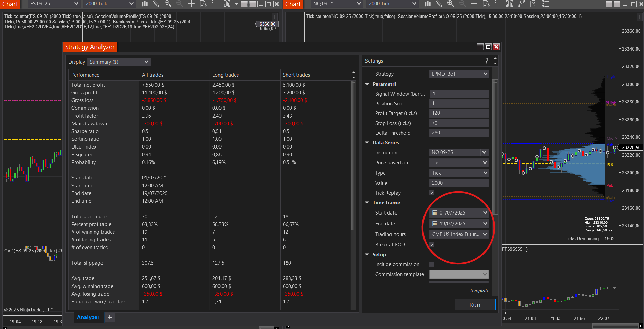Viewport: 644px width, 329px height.
Task: Toggle Tick Replay checkbox
Action: click(x=432, y=193)
